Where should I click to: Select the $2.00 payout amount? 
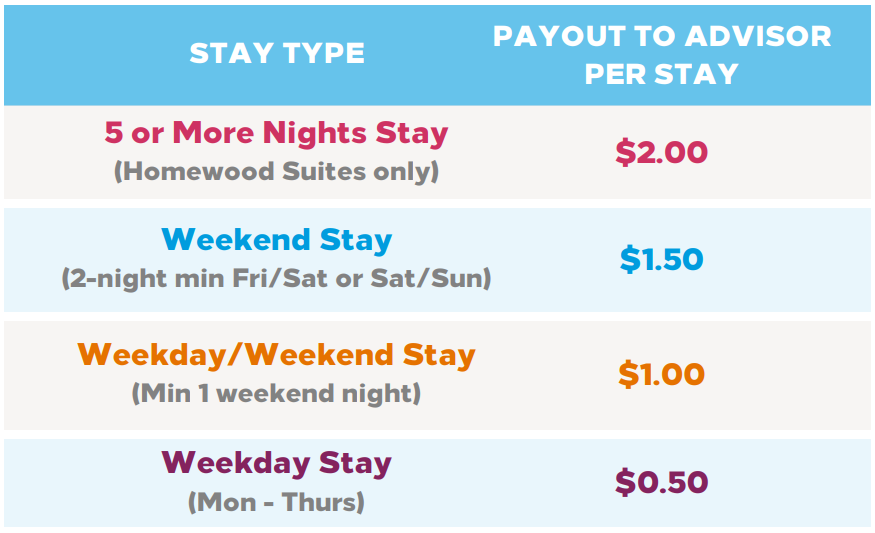pyautogui.click(x=661, y=152)
